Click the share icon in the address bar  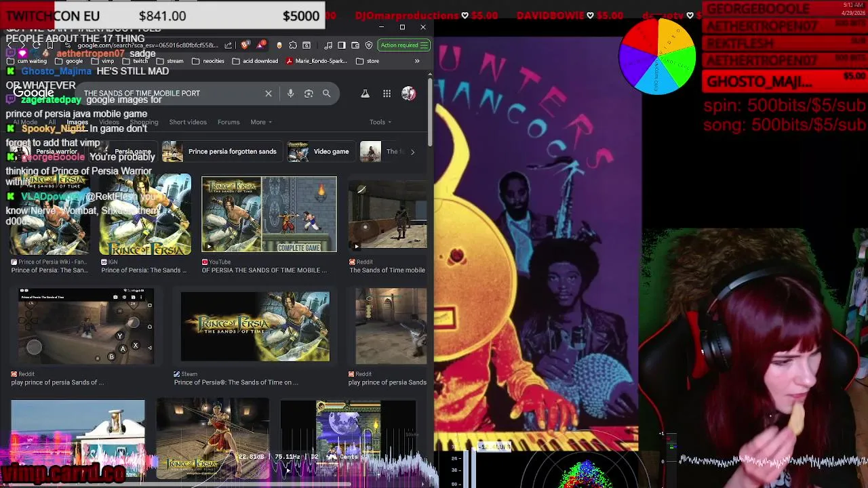tap(228, 45)
